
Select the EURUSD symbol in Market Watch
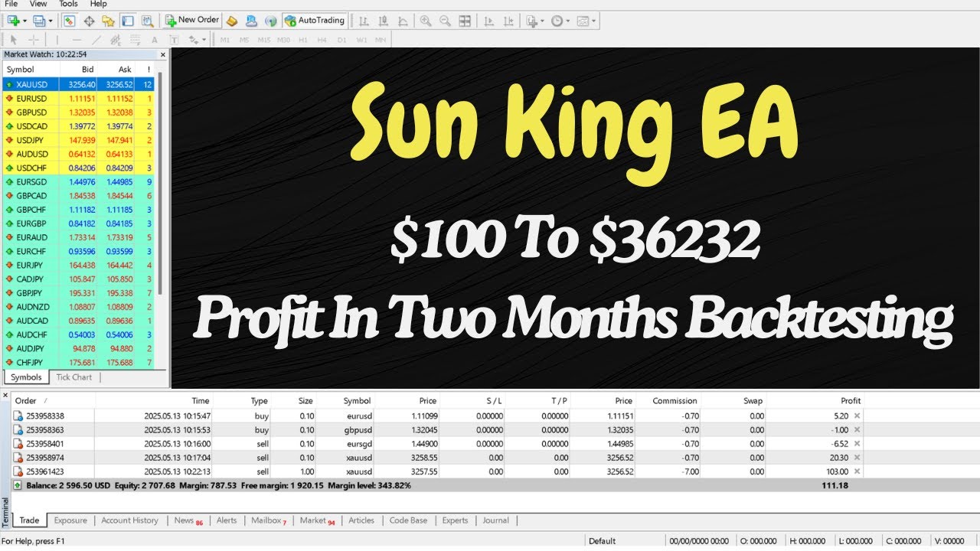[31, 99]
